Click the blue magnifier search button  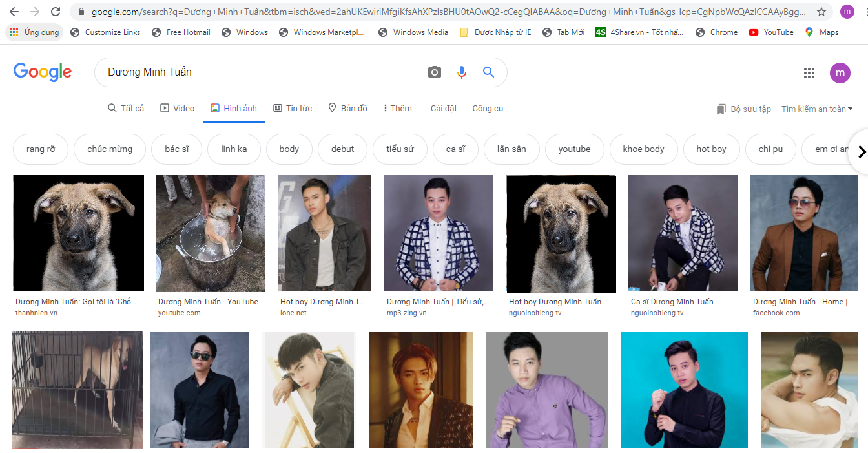click(x=488, y=72)
